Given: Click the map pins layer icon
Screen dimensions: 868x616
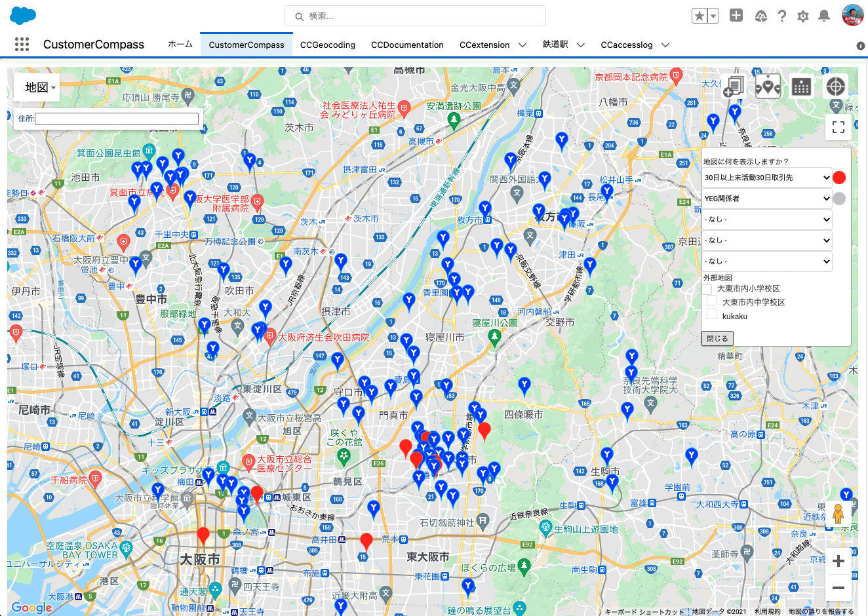Looking at the screenshot, I should pyautogui.click(x=768, y=86).
